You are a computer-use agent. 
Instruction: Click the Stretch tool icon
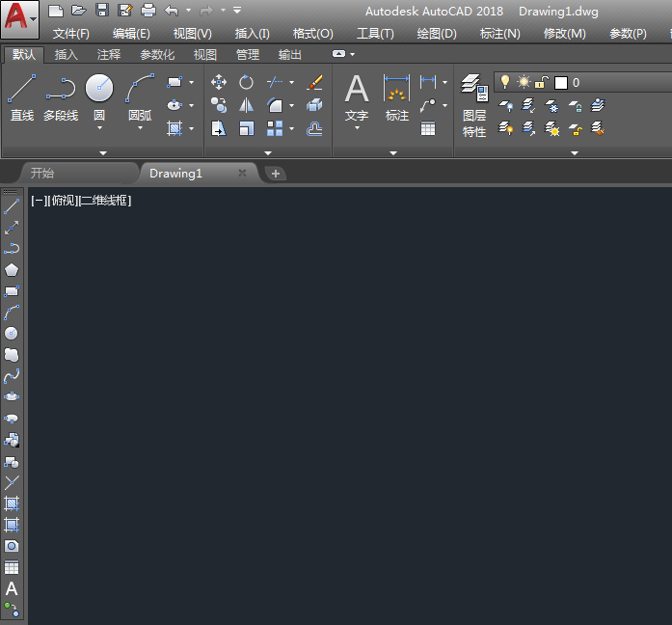[219, 128]
